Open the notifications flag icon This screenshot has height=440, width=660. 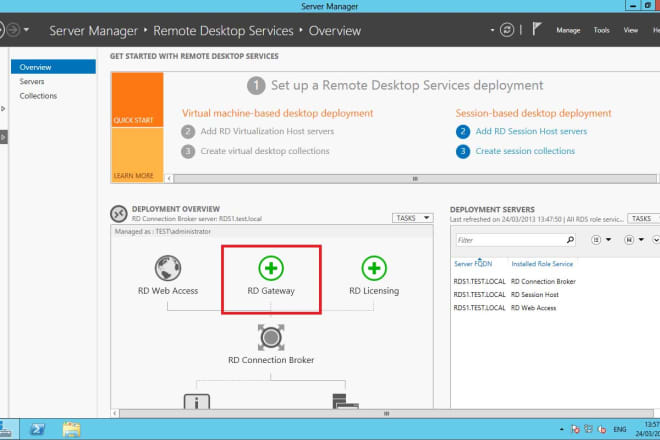pos(536,29)
